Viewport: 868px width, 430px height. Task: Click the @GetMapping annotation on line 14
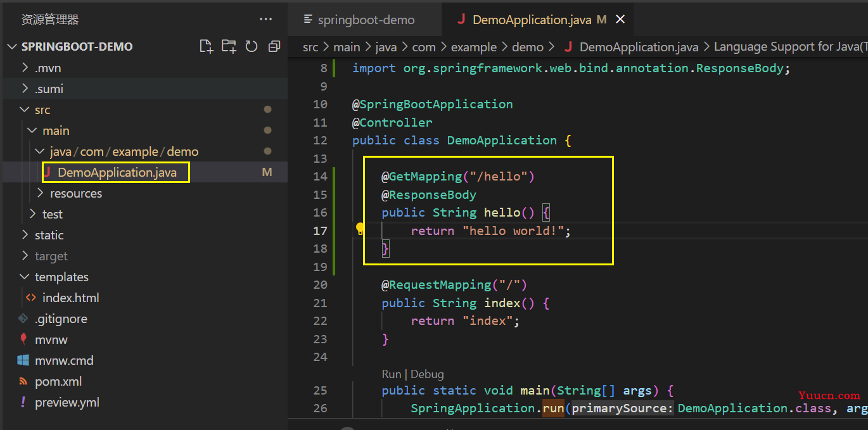pyautogui.click(x=421, y=177)
